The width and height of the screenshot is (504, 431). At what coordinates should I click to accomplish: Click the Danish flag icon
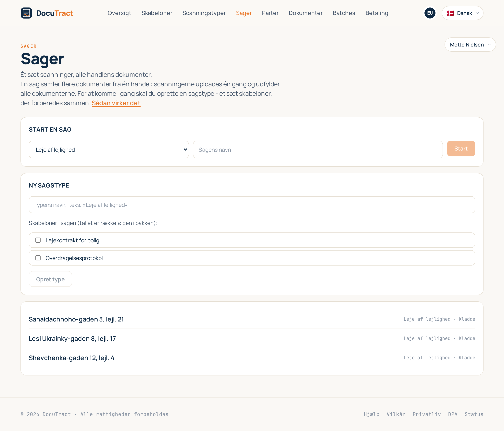click(450, 13)
